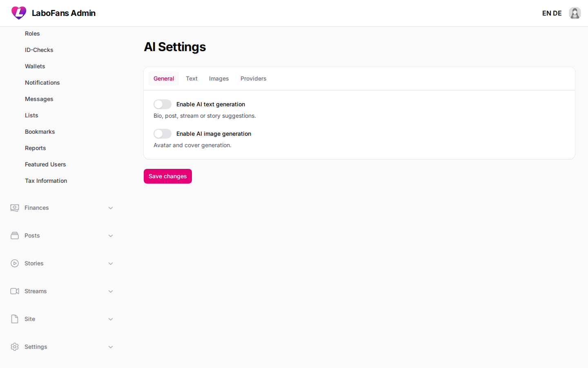Viewport: 588px width, 368px height.
Task: Click the Streams menu label
Action: pyautogui.click(x=36, y=291)
